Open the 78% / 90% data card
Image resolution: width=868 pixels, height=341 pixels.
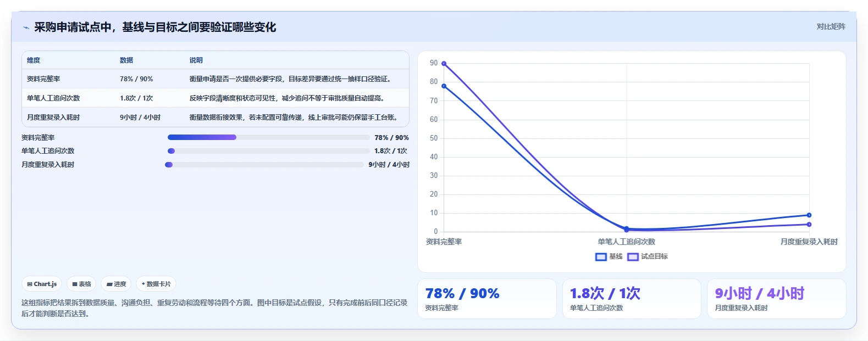(x=487, y=299)
